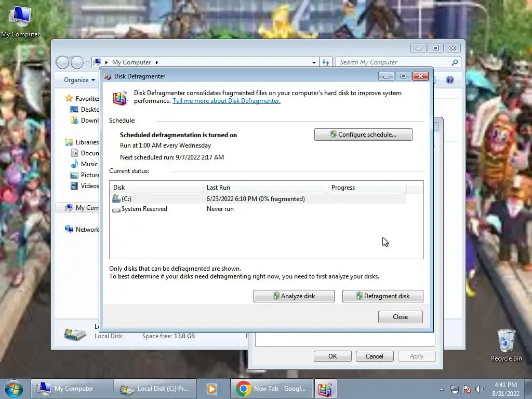This screenshot has height=399, width=532.
Task: Open Action Center flag tray icon
Action: [467, 389]
